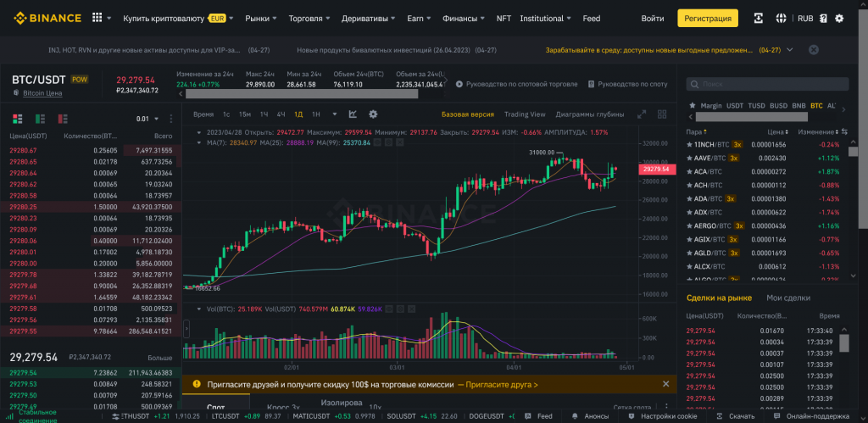Open the apps grid menu next to Binance logo
The width and height of the screenshot is (868, 423).
click(x=97, y=18)
